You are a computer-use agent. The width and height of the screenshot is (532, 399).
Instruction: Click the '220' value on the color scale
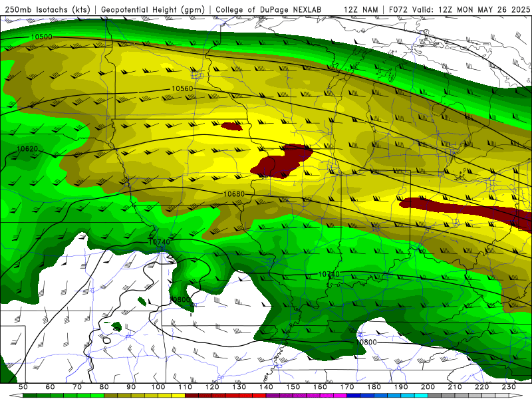coord(482,387)
